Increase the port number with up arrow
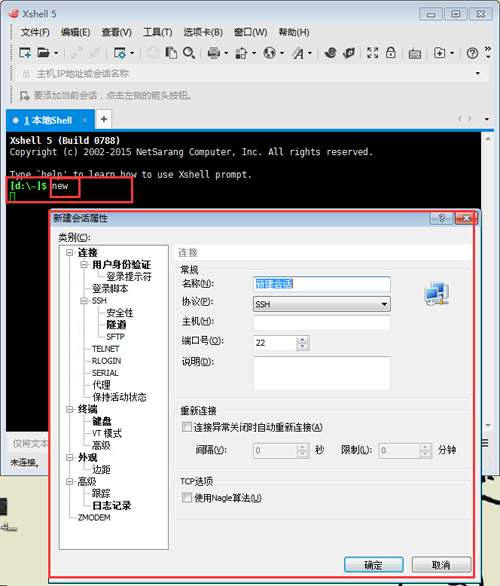The image size is (500, 586). tap(302, 339)
